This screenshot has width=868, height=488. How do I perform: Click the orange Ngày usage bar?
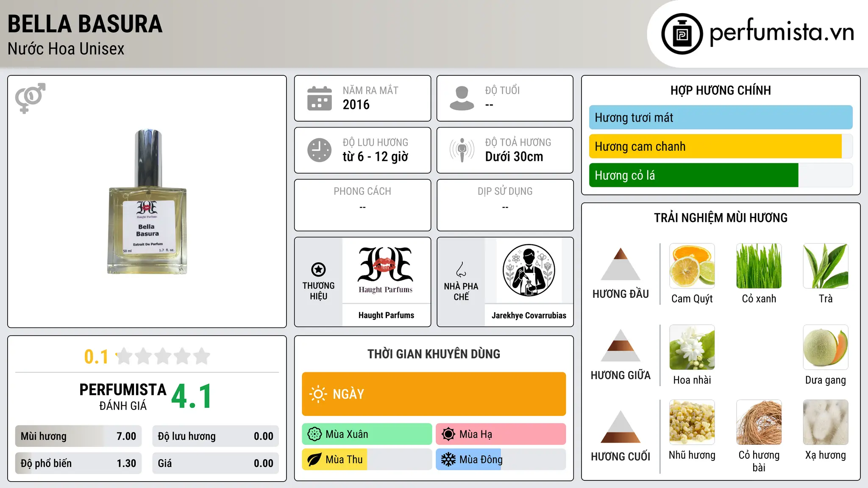434,394
